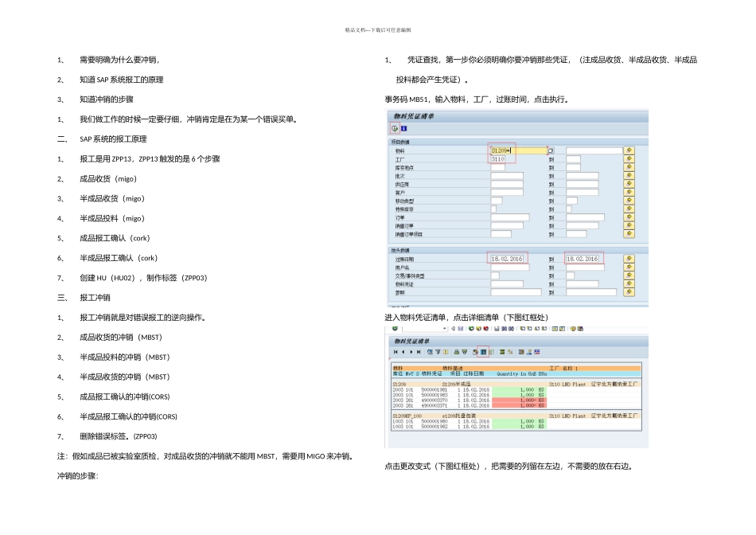The width and height of the screenshot is (756, 535).
Task: Click the 过账日期 from-date field 18.02.2016
Action: pyautogui.click(x=507, y=259)
